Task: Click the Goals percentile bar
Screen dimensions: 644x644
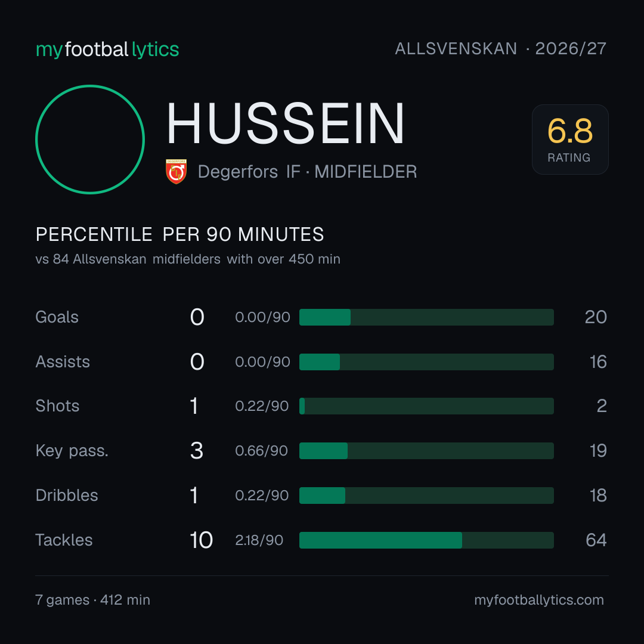Action: tap(426, 317)
